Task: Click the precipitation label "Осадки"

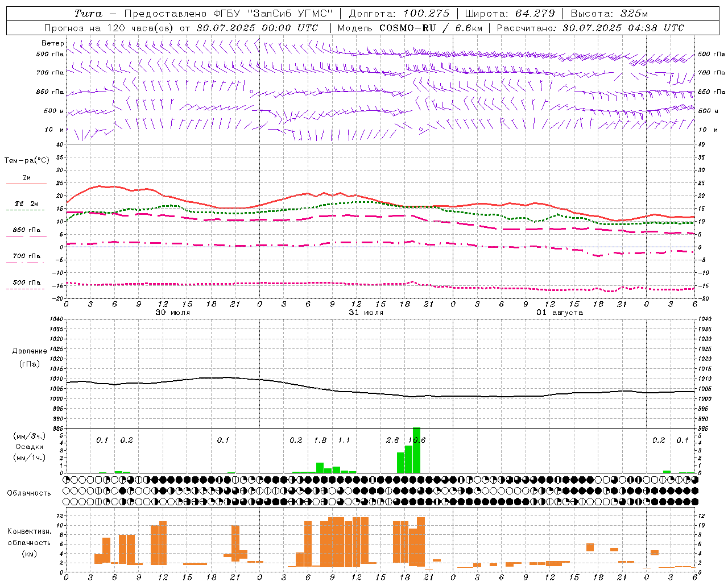Action: click(30, 447)
